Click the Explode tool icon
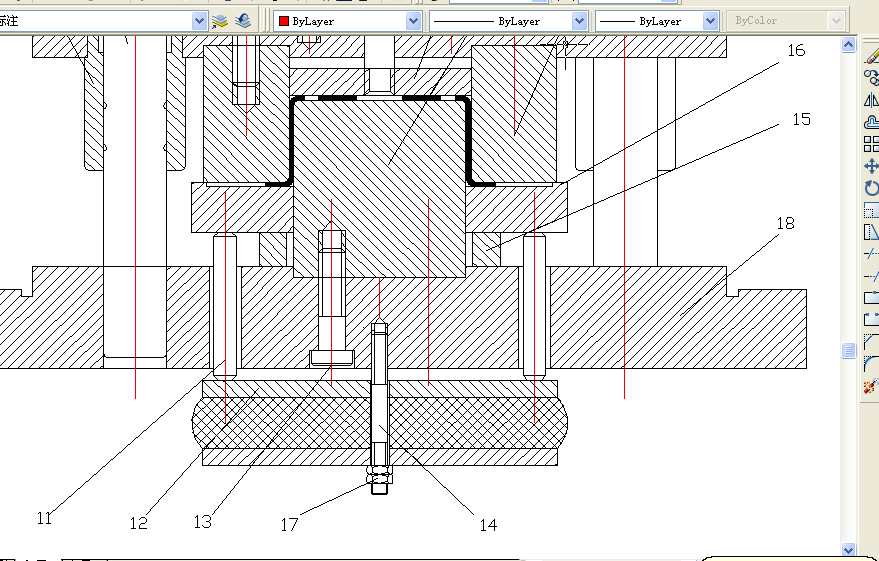This screenshot has width=879, height=561. 870,385
